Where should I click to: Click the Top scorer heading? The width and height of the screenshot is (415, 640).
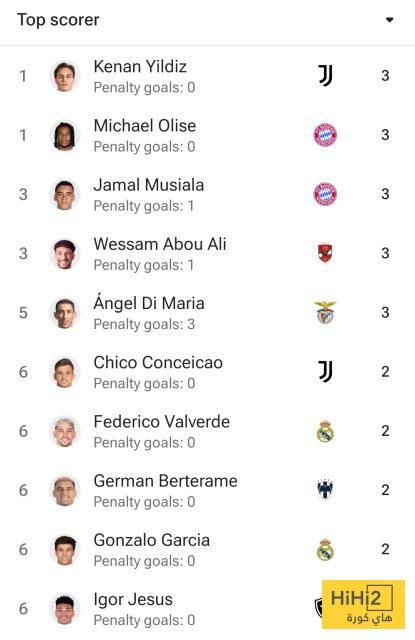tap(58, 20)
